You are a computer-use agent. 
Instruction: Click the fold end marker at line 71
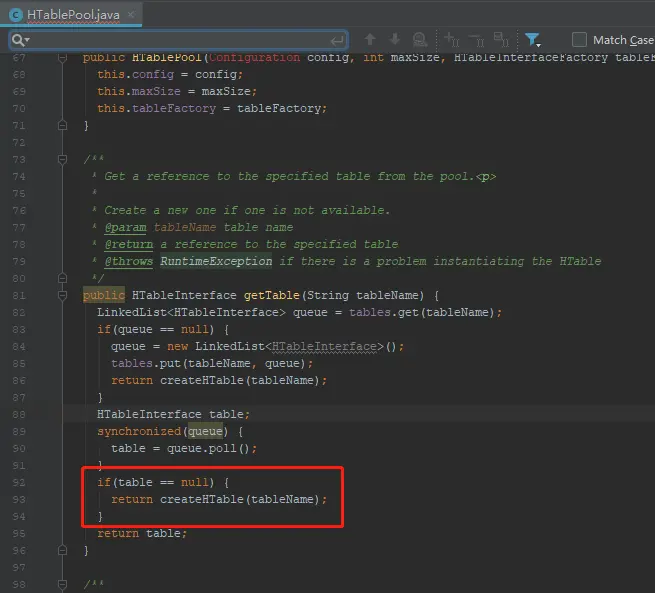tap(62, 125)
